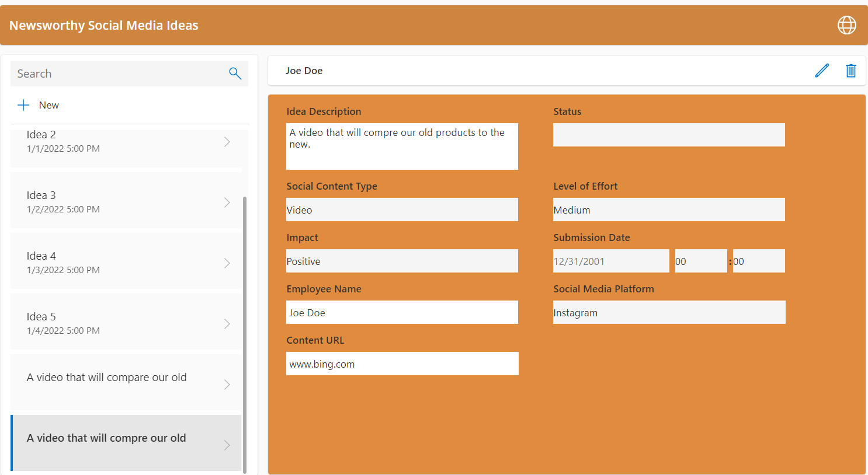Open Idea 5 detail via chevron
Screen dimensions: 868x475
coord(227,323)
